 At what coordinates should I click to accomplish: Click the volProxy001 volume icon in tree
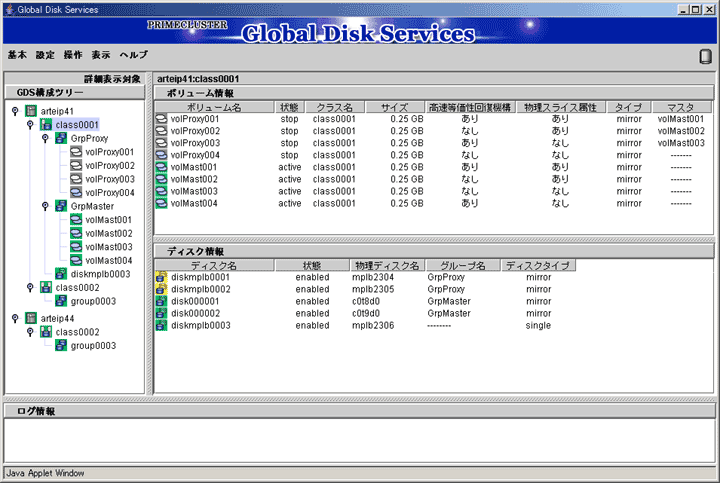pyautogui.click(x=76, y=152)
